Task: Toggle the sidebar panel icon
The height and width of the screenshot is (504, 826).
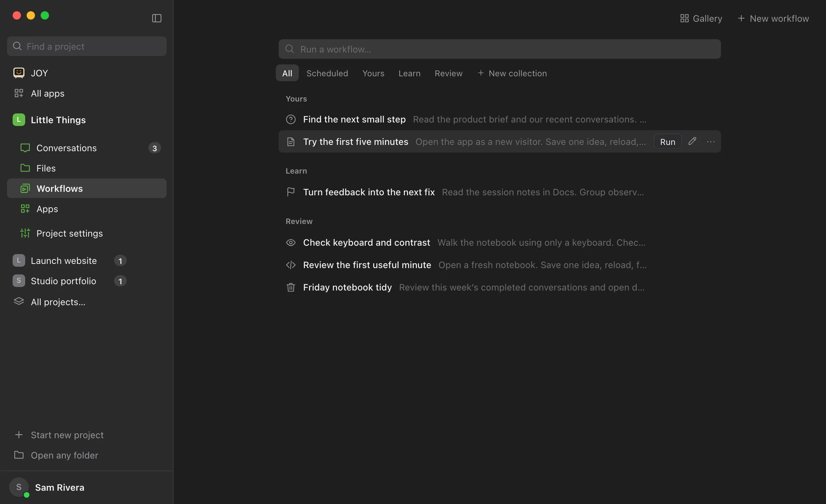Action: coord(156,18)
